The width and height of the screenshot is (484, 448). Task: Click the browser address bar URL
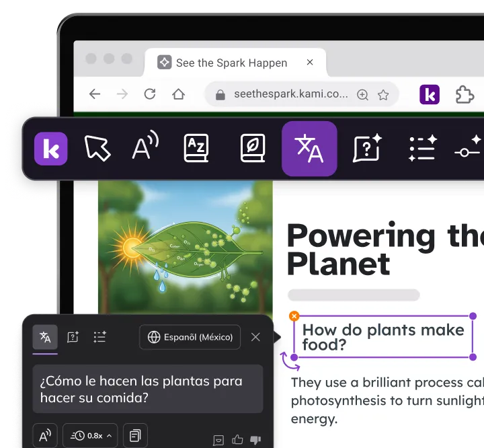tap(291, 94)
